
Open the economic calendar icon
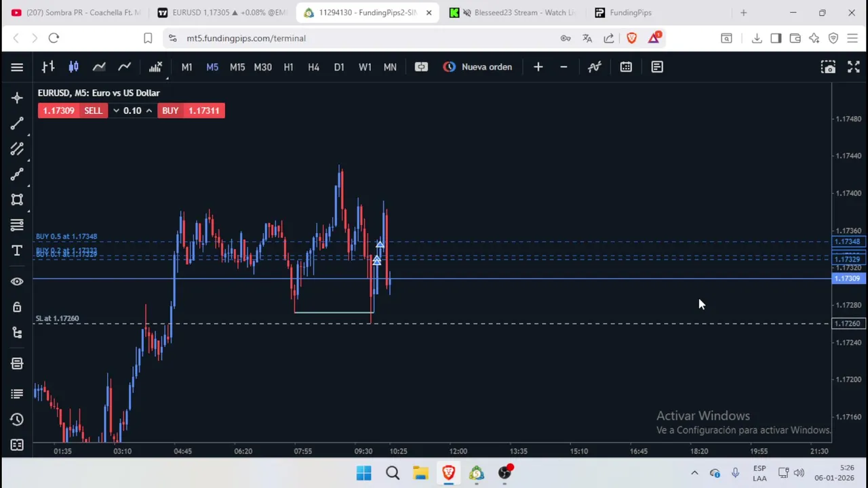pos(626,67)
